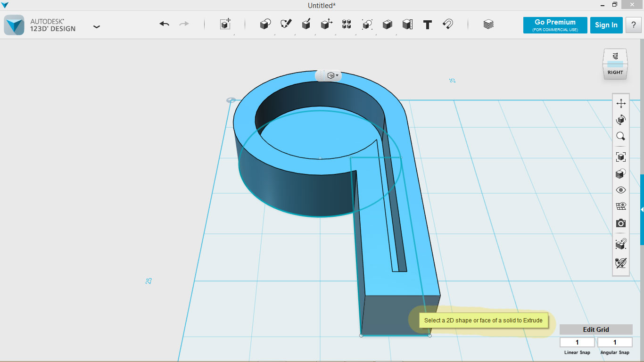644x362 pixels.
Task: Open the Pattern tool
Action: [347, 25]
